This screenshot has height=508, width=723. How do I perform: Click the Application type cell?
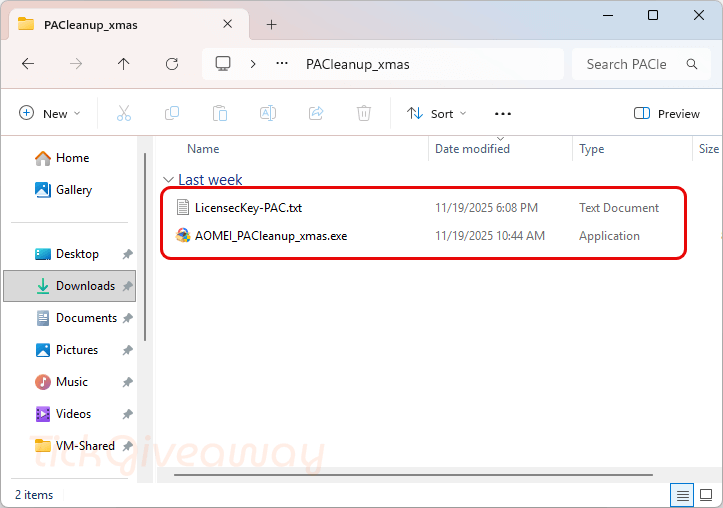click(609, 236)
